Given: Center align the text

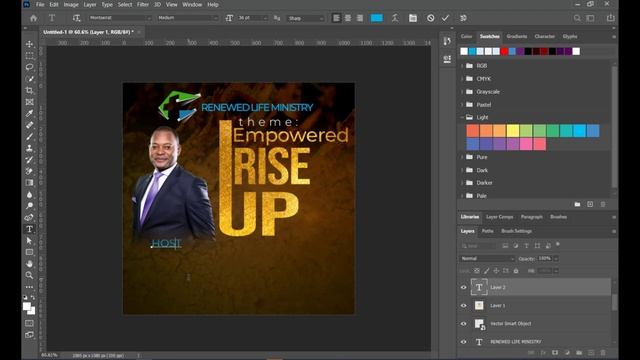Looking at the screenshot, I should click(348, 18).
